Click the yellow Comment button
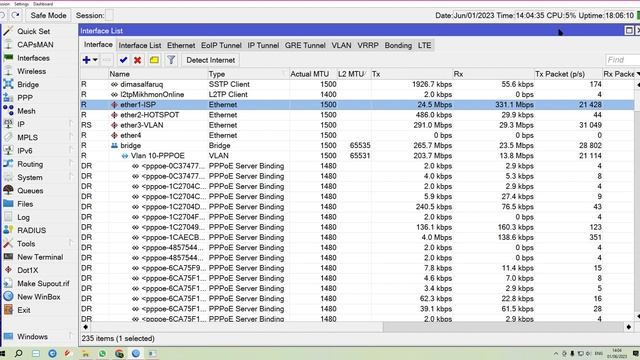640x360 pixels. pos(154,60)
